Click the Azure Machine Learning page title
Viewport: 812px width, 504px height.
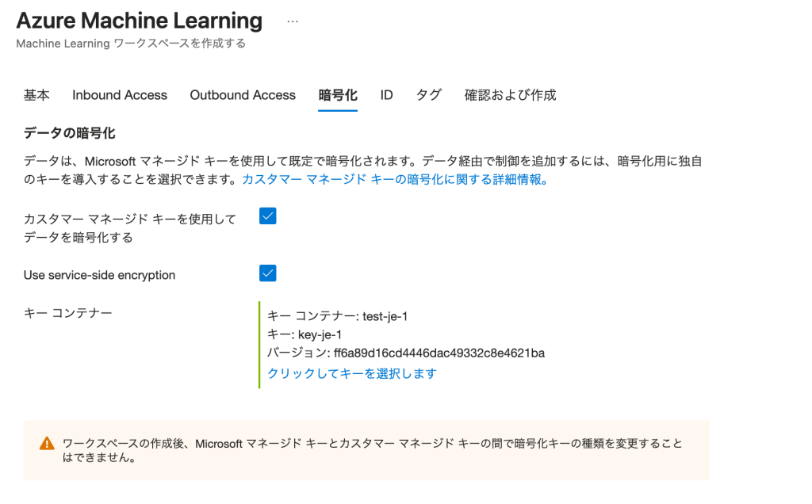click(x=140, y=21)
